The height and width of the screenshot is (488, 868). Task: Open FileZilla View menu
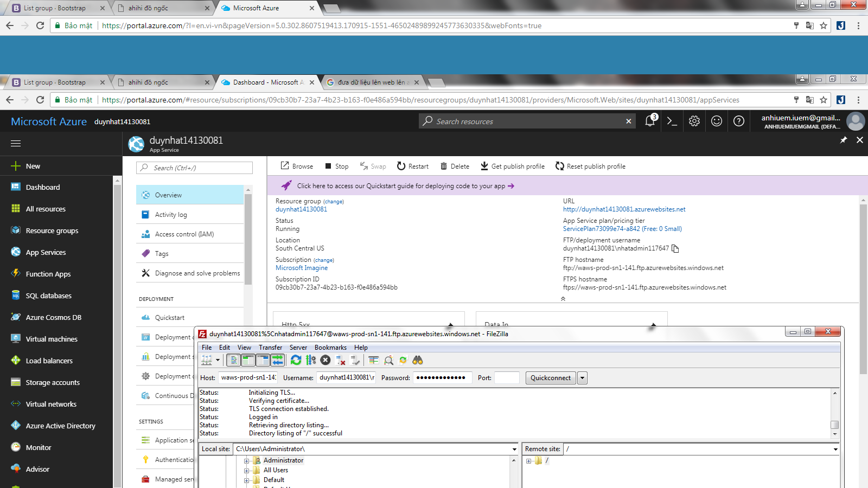tap(244, 348)
